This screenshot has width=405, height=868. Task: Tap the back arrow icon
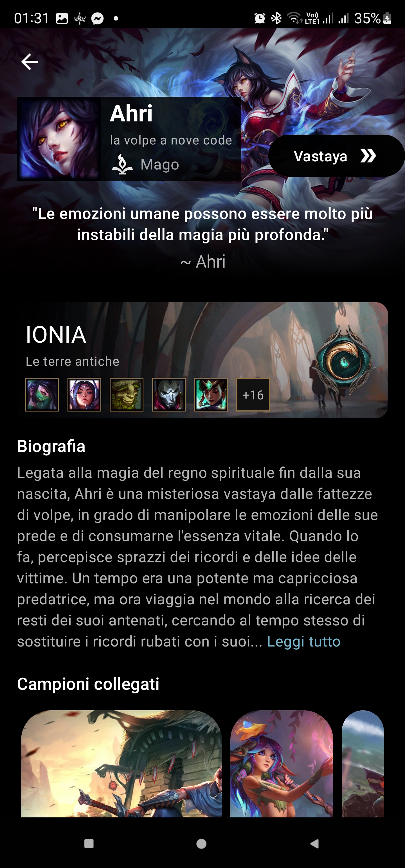pyautogui.click(x=29, y=62)
